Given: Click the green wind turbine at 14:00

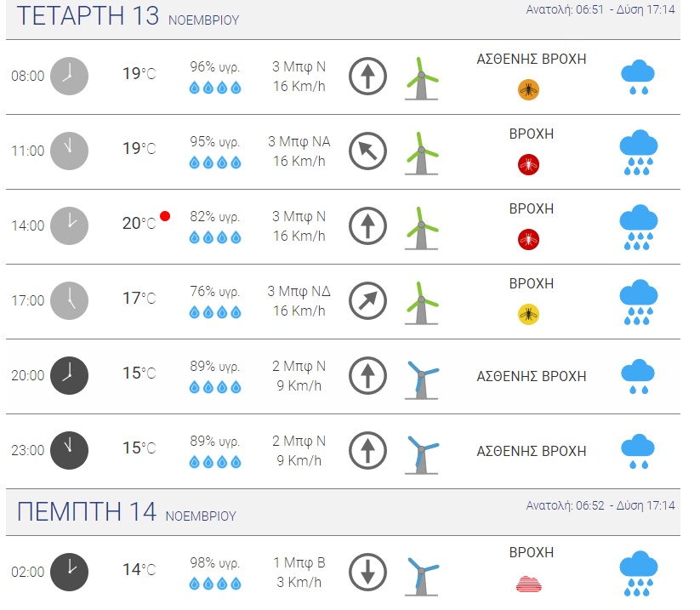Looking at the screenshot, I should pyautogui.click(x=421, y=226).
